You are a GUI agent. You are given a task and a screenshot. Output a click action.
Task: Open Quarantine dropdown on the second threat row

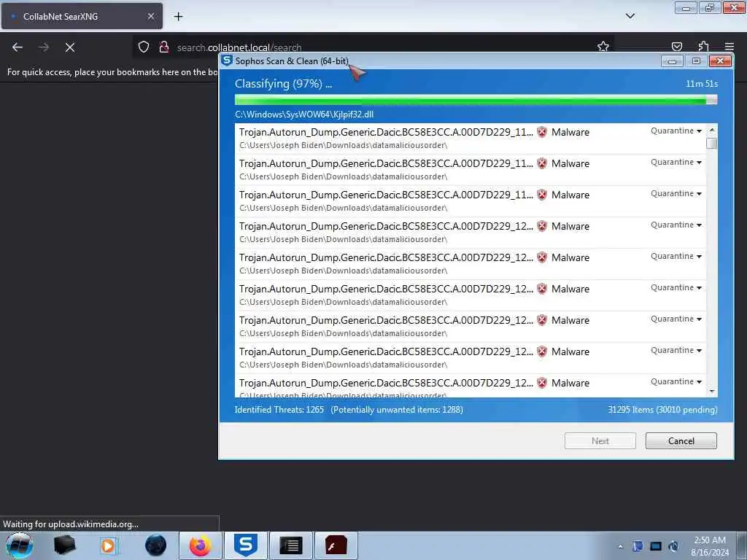pyautogui.click(x=676, y=162)
